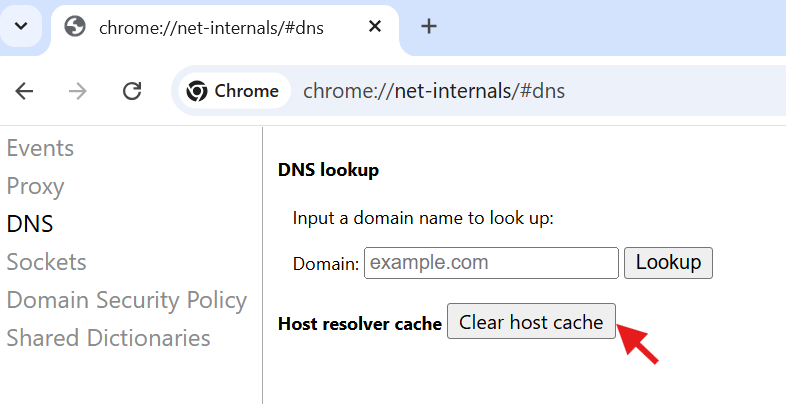
Task: Open the Events section in sidebar
Action: [40, 148]
